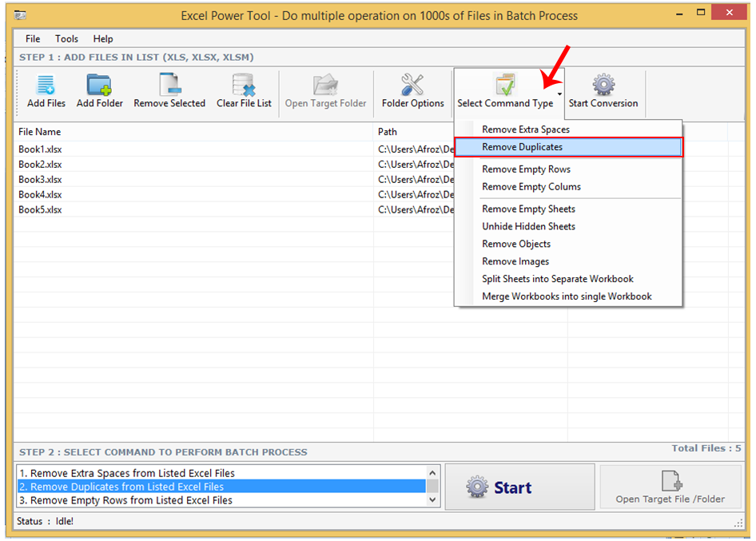The image size is (756, 541).
Task: Click the Clear File List icon
Action: [x=244, y=85]
